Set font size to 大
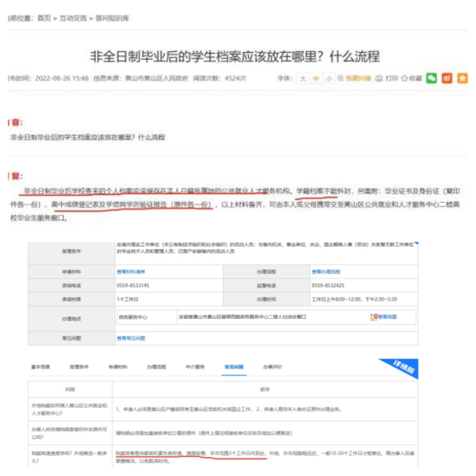The image size is (476, 476). tap(303, 79)
